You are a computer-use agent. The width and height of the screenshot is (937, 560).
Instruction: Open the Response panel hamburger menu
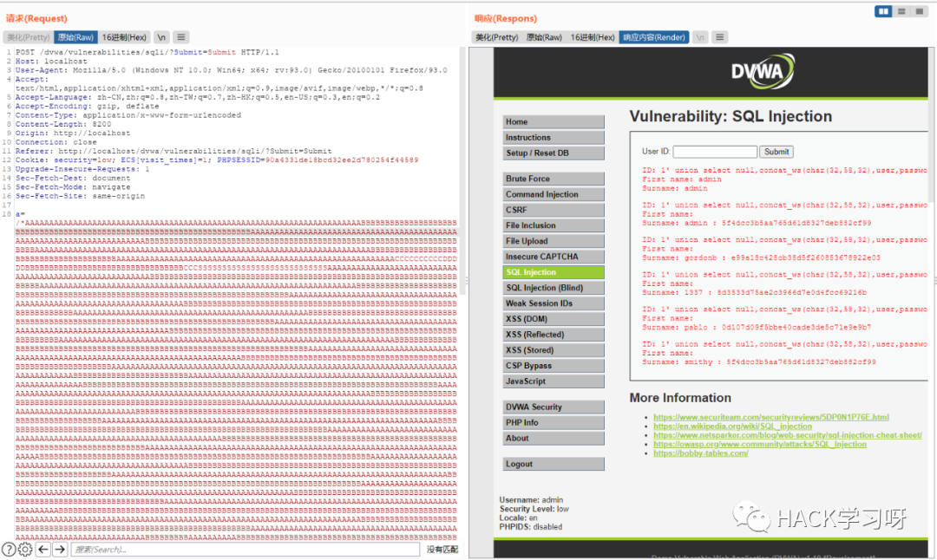coord(719,37)
